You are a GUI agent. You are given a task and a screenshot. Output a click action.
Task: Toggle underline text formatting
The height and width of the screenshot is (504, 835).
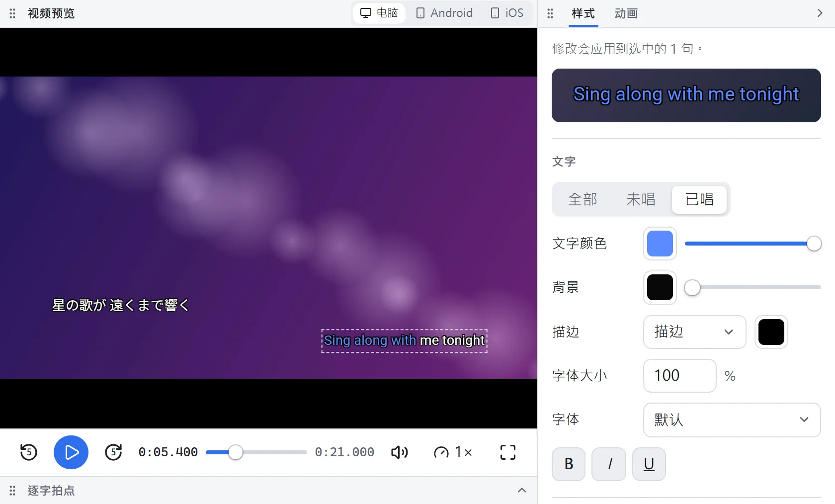(x=649, y=464)
